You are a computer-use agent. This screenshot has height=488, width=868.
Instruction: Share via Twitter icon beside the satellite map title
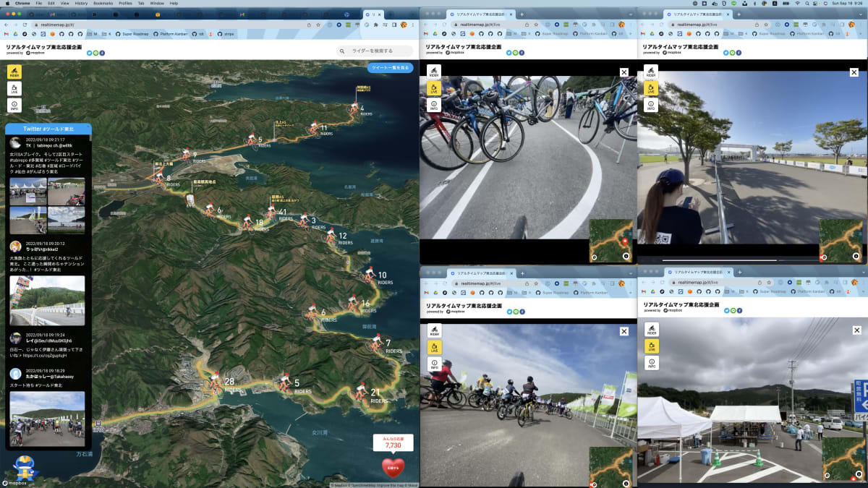click(90, 53)
